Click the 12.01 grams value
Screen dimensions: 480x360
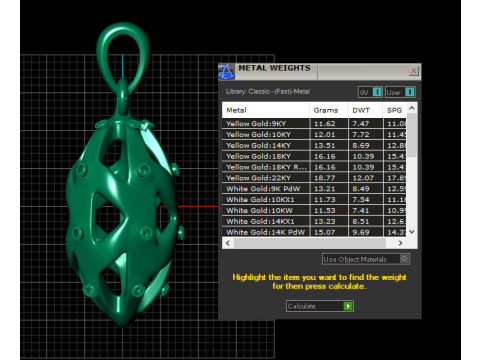[x=325, y=135]
